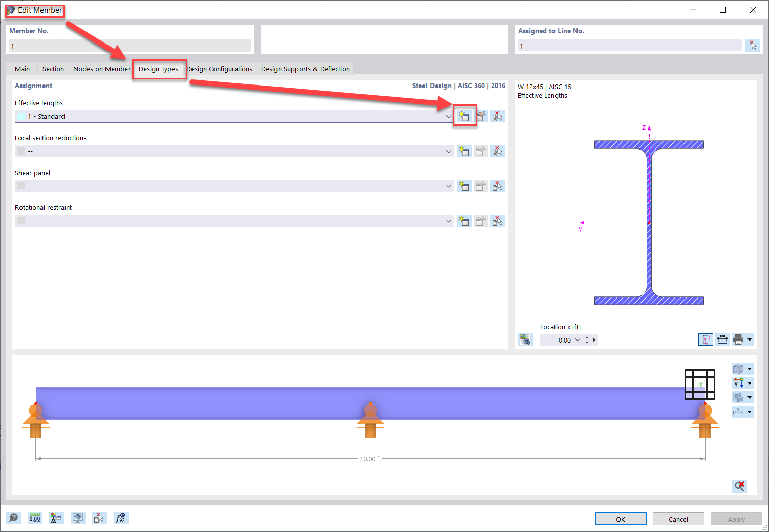The image size is (769, 532).
Task: Open the help comment icon
Action: tap(14, 518)
